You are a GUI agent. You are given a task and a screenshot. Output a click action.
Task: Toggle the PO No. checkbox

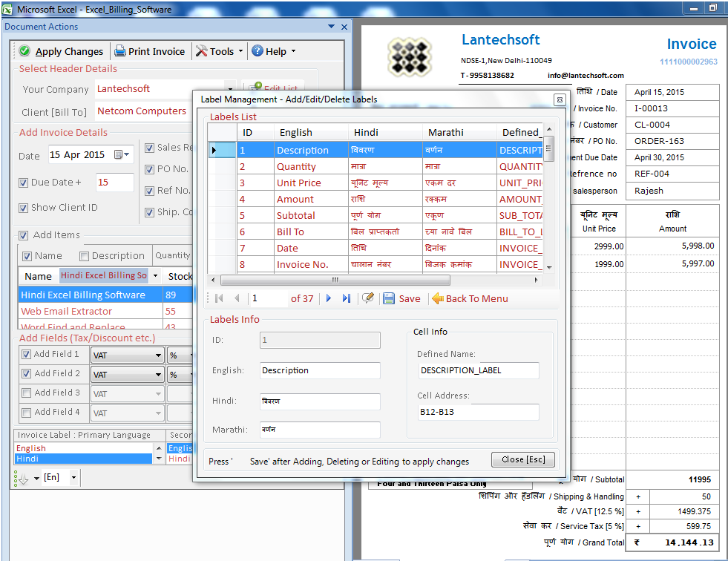(149, 169)
